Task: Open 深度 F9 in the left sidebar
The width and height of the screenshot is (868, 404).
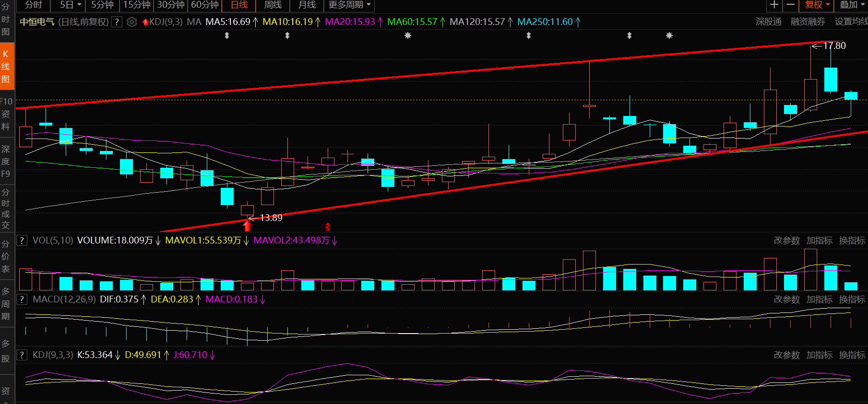Action: 6,162
